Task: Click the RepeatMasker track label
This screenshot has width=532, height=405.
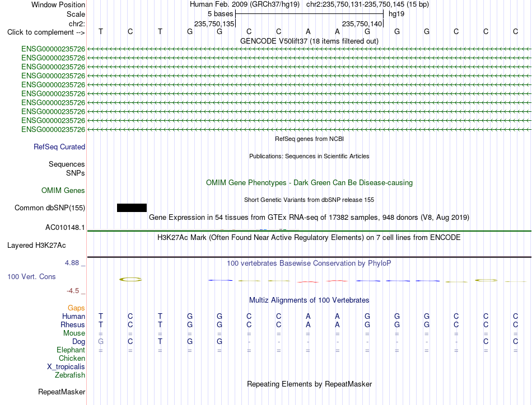Action: (62, 392)
